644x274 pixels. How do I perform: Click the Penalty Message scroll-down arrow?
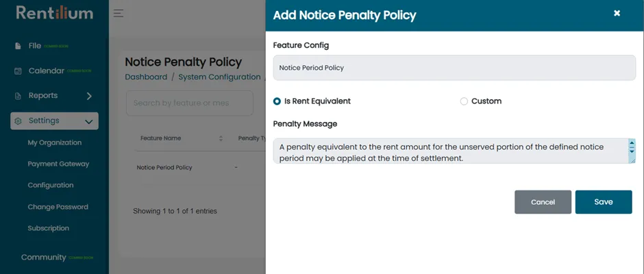tap(632, 151)
